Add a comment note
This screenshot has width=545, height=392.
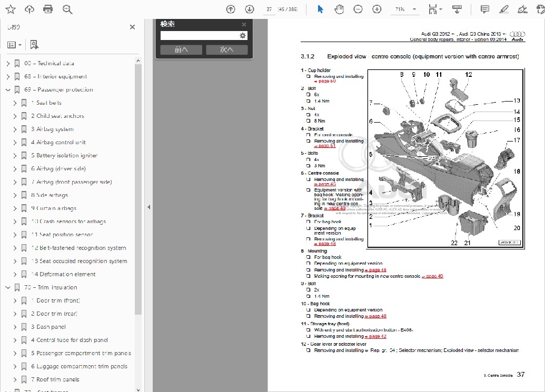[484, 9]
